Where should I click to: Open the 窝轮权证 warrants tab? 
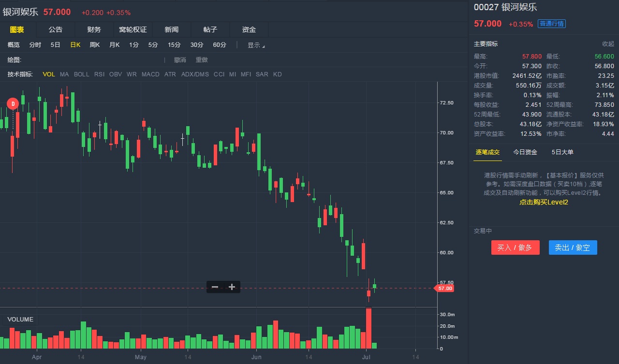pos(133,30)
